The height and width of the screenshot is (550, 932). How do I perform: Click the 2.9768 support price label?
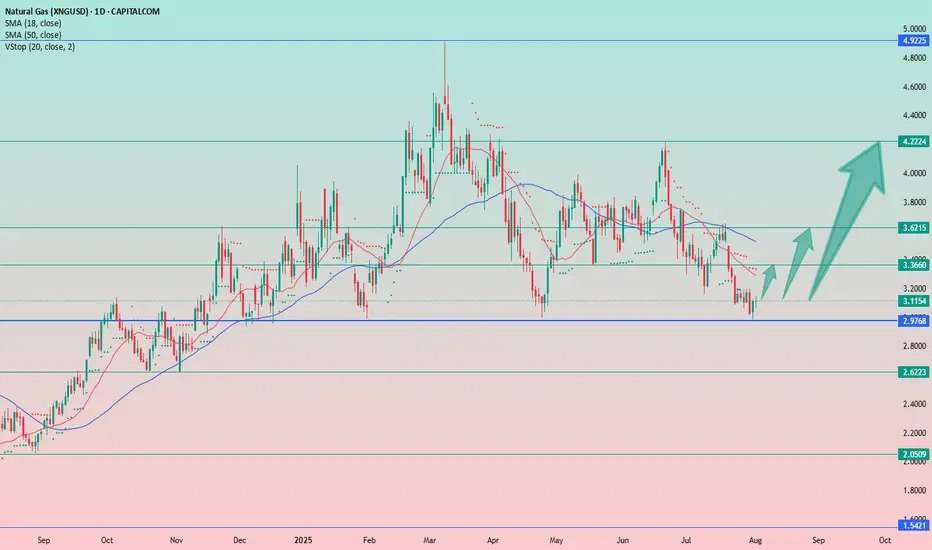pyautogui.click(x=914, y=320)
